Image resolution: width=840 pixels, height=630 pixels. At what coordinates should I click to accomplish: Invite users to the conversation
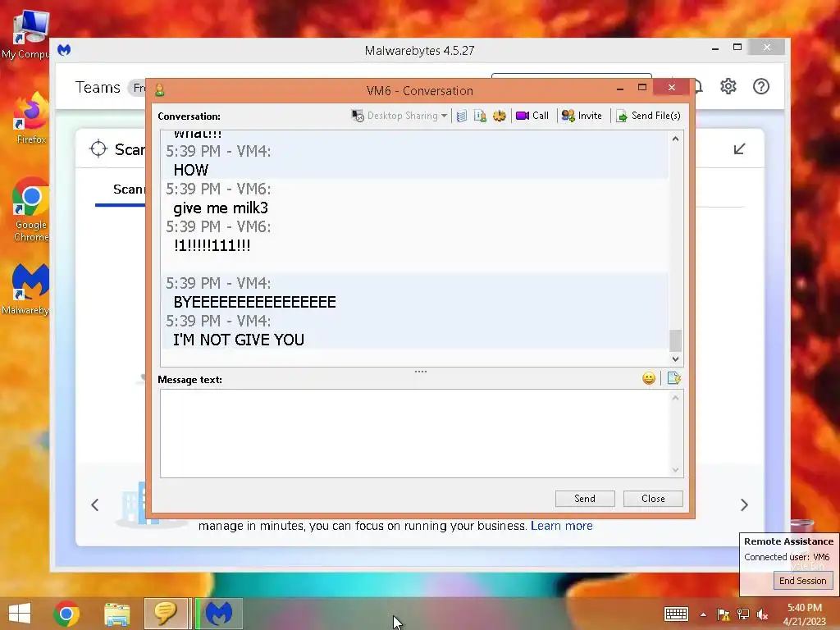[x=582, y=116]
